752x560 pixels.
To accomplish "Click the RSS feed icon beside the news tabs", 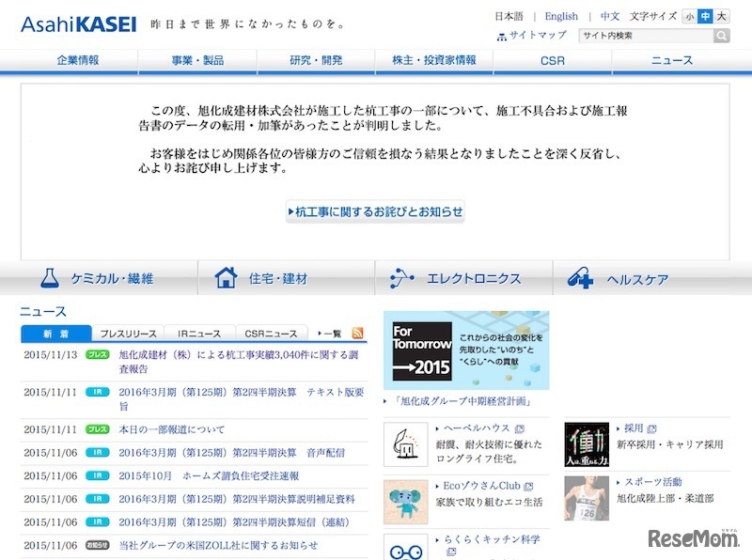I will click(357, 334).
